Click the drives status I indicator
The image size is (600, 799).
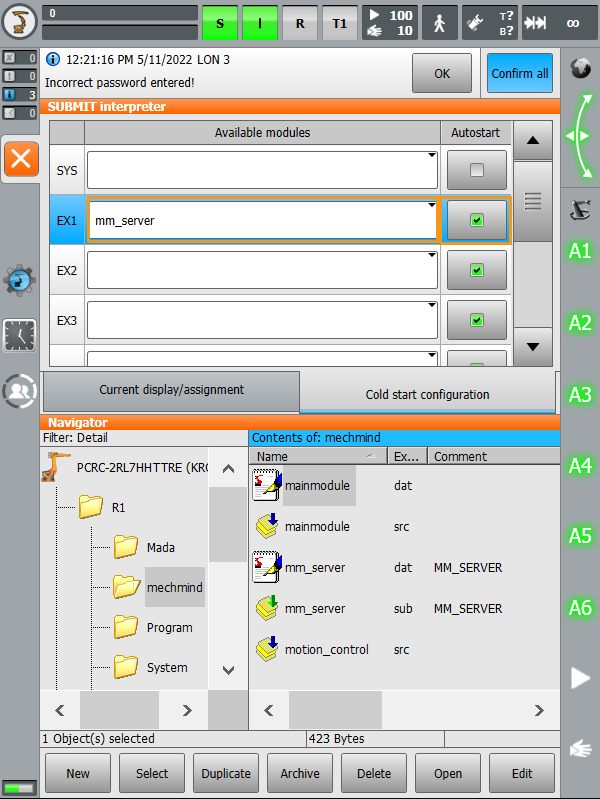[259, 23]
